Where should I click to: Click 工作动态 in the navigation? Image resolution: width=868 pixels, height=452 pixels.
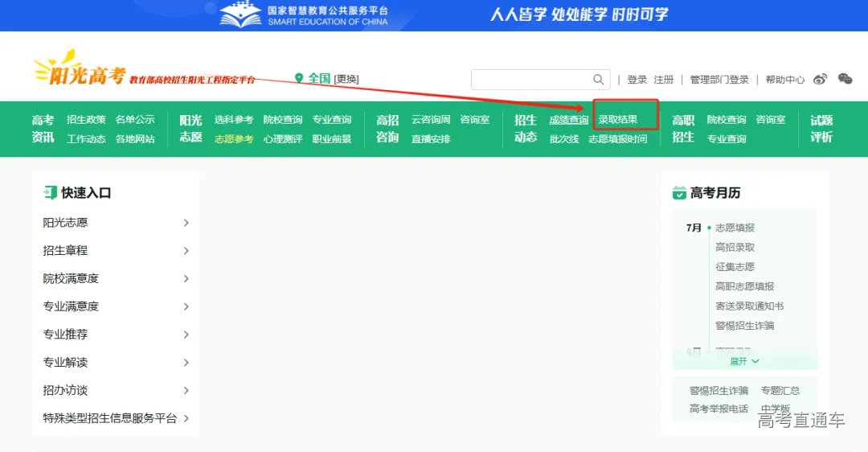pyautogui.click(x=86, y=139)
